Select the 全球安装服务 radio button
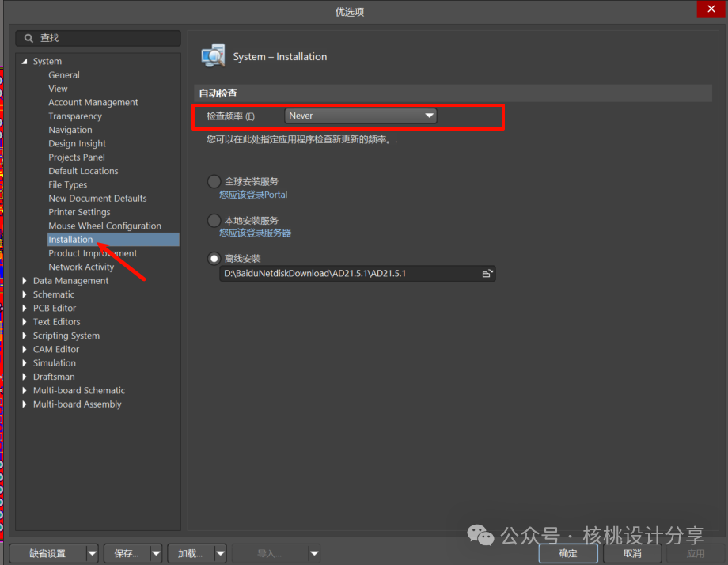 [x=214, y=182]
